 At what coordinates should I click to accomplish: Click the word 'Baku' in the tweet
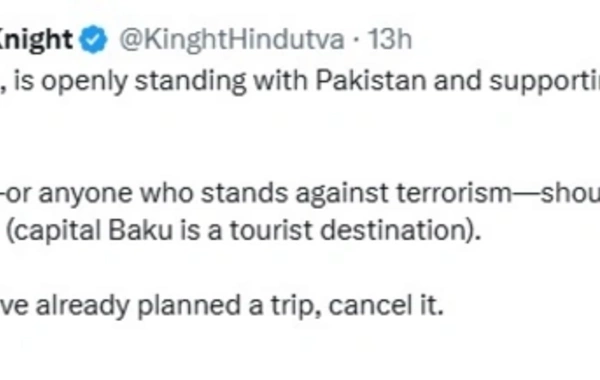coord(140,230)
